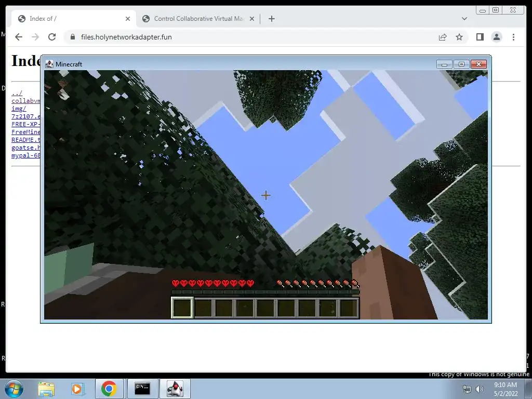This screenshot has height=399, width=532.
Task: Bookmark this page with the star icon
Action: click(x=459, y=37)
